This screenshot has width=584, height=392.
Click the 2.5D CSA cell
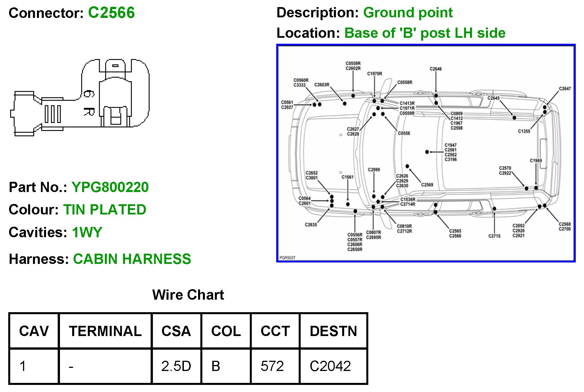click(176, 366)
